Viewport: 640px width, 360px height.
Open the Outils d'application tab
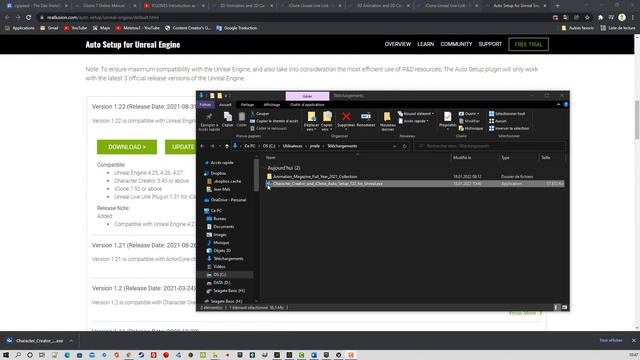(307, 104)
